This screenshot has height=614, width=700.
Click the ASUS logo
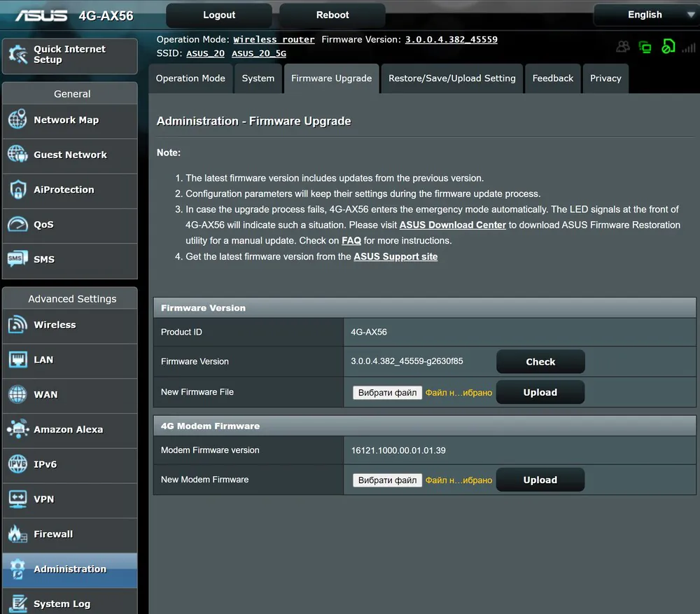pos(41,15)
